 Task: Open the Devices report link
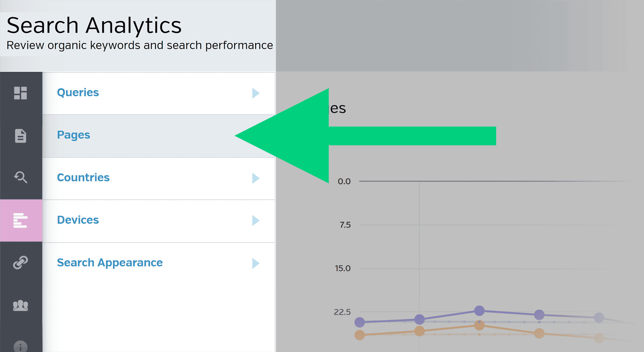coord(78,220)
